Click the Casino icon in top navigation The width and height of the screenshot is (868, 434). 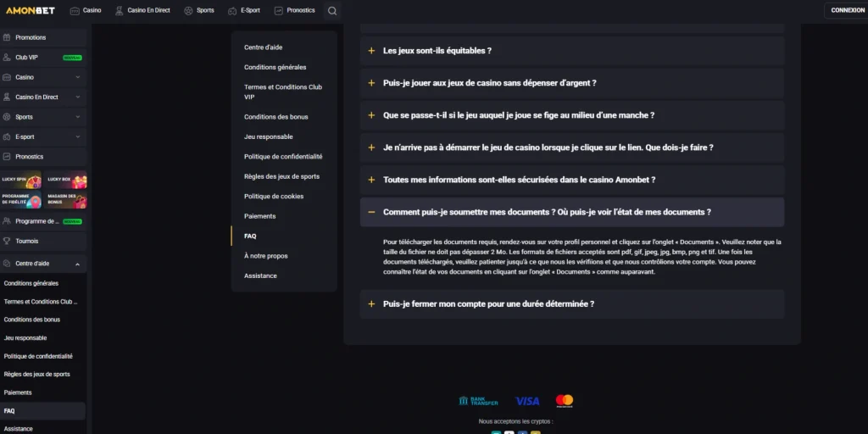[x=75, y=10]
